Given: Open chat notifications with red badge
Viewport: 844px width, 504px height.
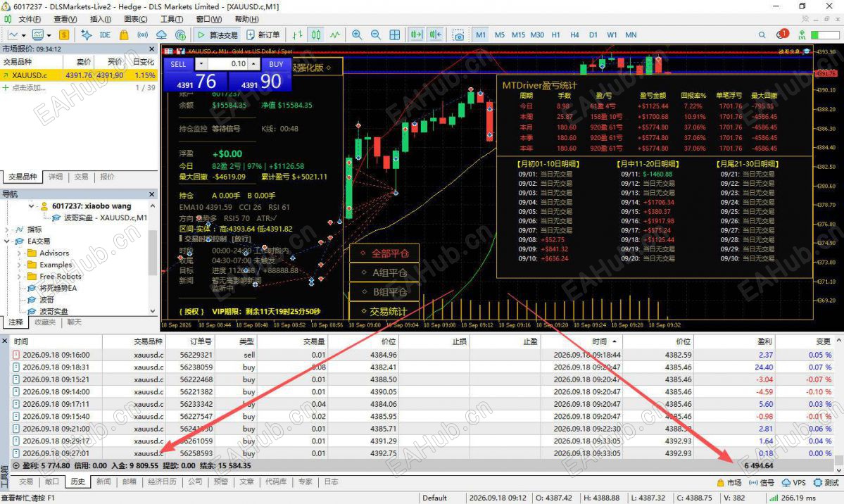Looking at the screenshot, I should (x=782, y=34).
